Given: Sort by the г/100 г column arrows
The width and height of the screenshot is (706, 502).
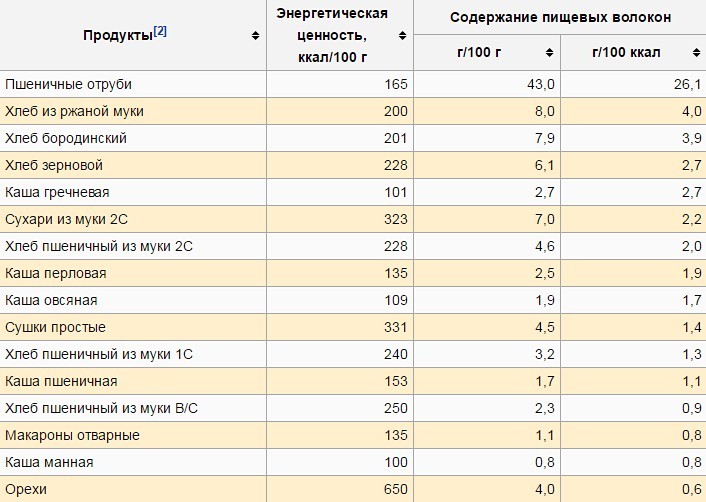Looking at the screenshot, I should click(x=550, y=52).
